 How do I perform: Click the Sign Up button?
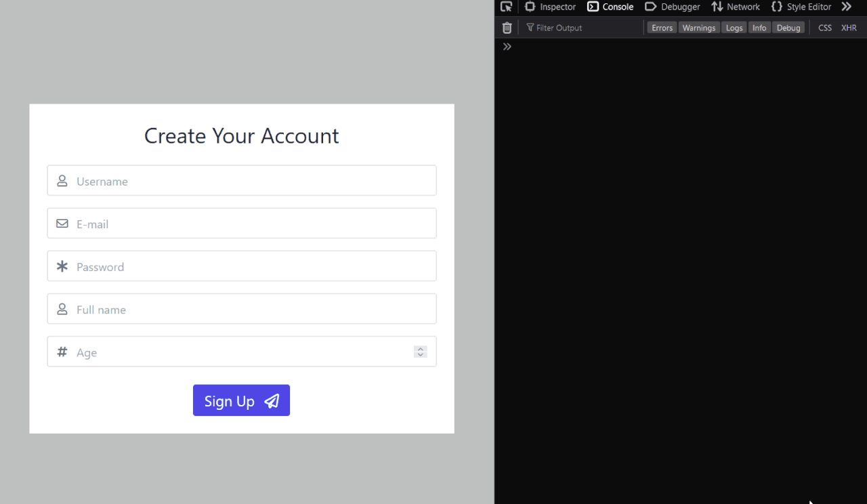coord(242,400)
